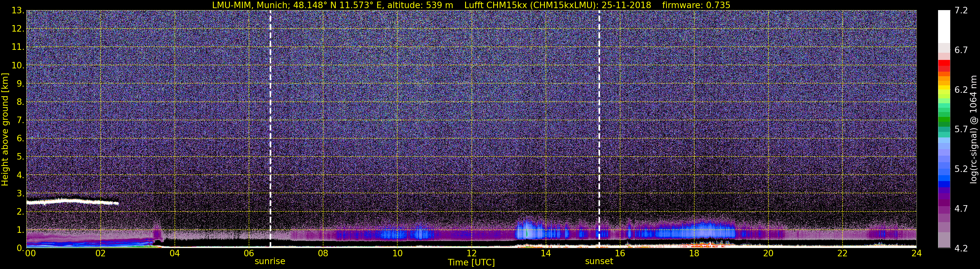This screenshot has height=269, width=980.
Task: Click the white cloud layer near 2.5 km
Action: tap(72, 201)
